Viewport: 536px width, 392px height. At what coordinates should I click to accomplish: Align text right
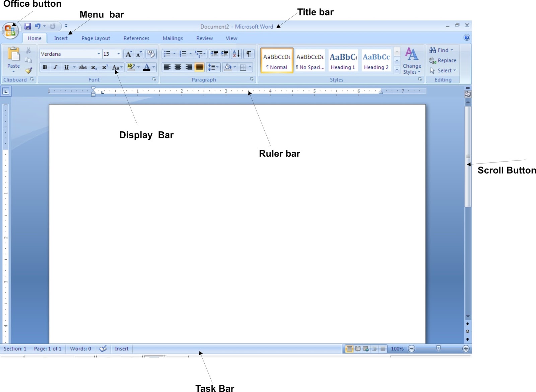click(189, 67)
